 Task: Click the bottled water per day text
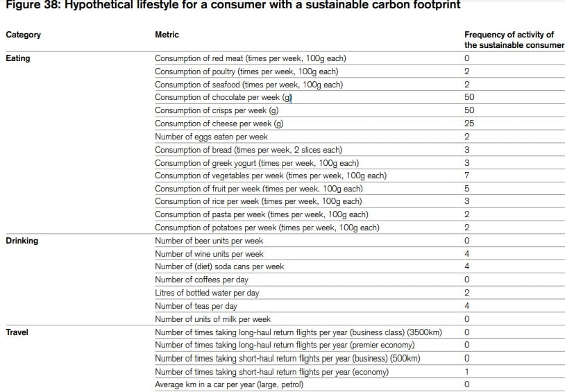click(x=207, y=293)
